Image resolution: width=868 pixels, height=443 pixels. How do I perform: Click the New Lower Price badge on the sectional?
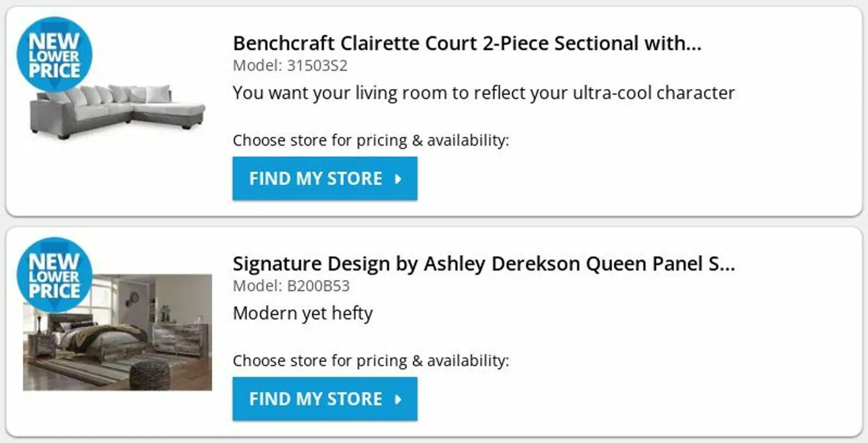(54, 55)
